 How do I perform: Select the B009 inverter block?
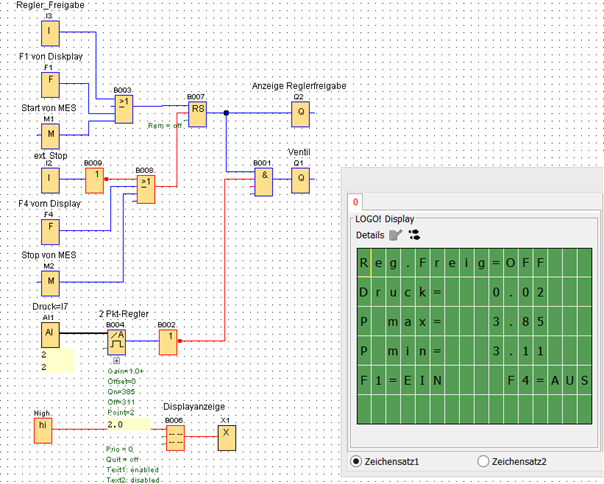[93, 180]
